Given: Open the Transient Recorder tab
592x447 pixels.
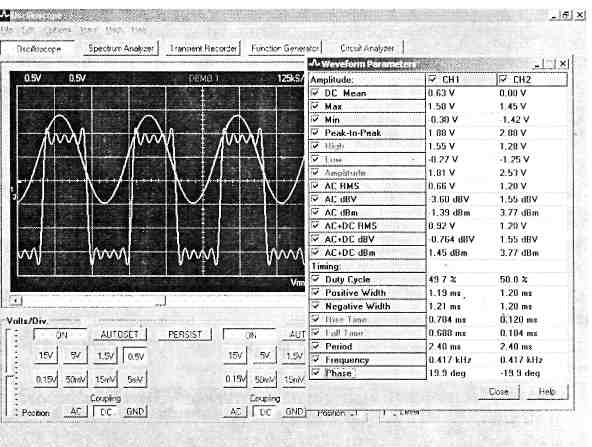Looking at the screenshot, I should click(203, 48).
